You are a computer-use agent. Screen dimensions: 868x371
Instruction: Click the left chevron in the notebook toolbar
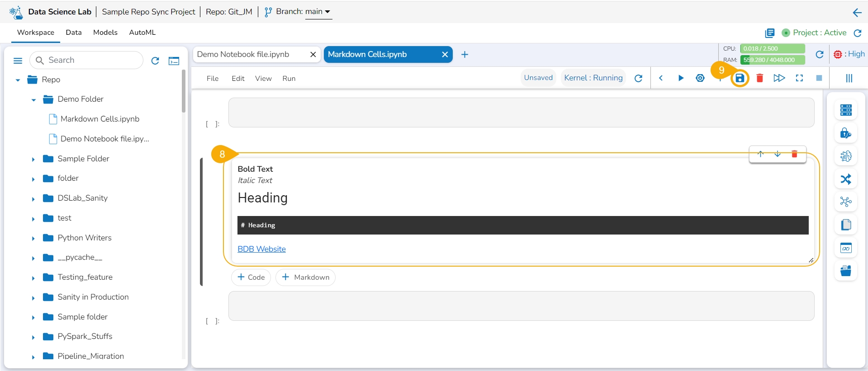pyautogui.click(x=661, y=78)
